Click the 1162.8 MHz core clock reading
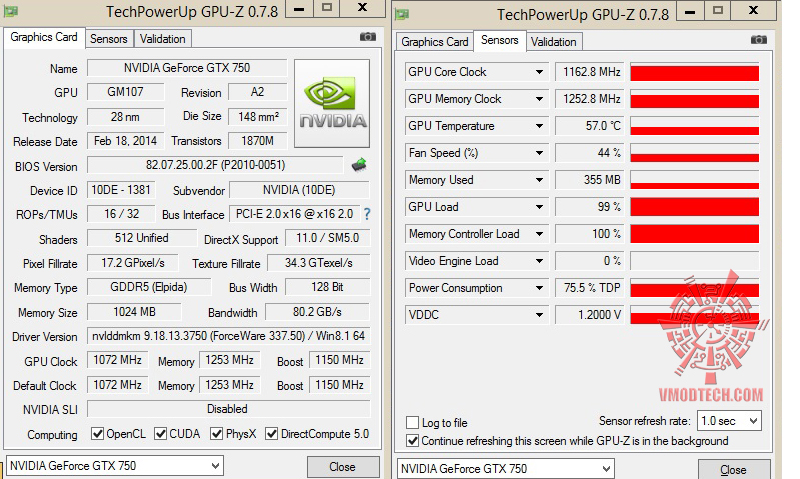Image resolution: width=800 pixels, height=479 pixels. point(590,72)
